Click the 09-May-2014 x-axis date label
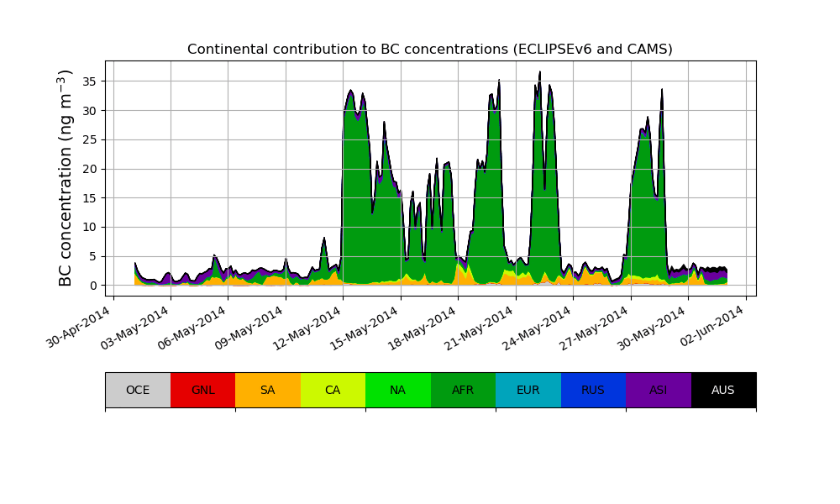 [249, 327]
